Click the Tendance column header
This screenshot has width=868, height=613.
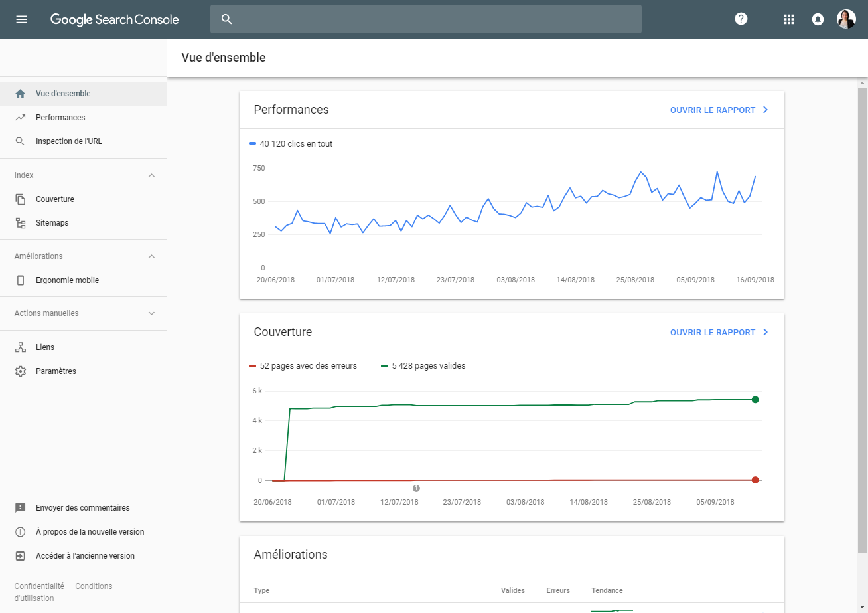[607, 590]
